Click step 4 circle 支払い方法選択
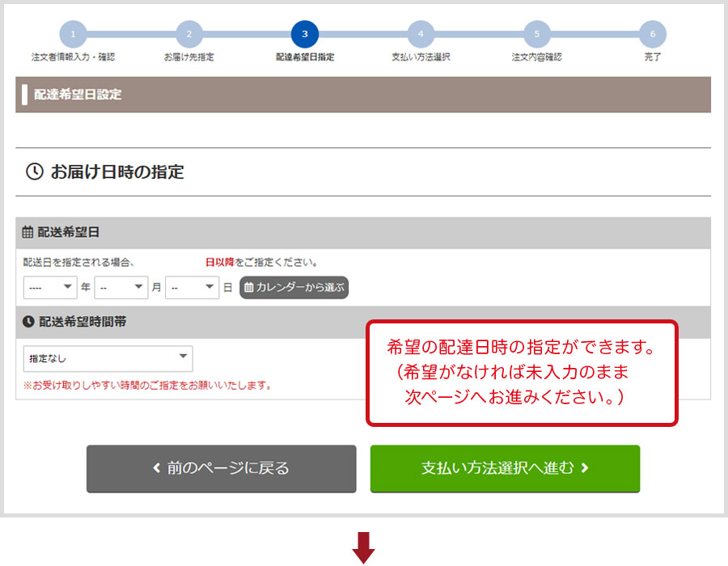This screenshot has height=566, width=728. pos(421,34)
